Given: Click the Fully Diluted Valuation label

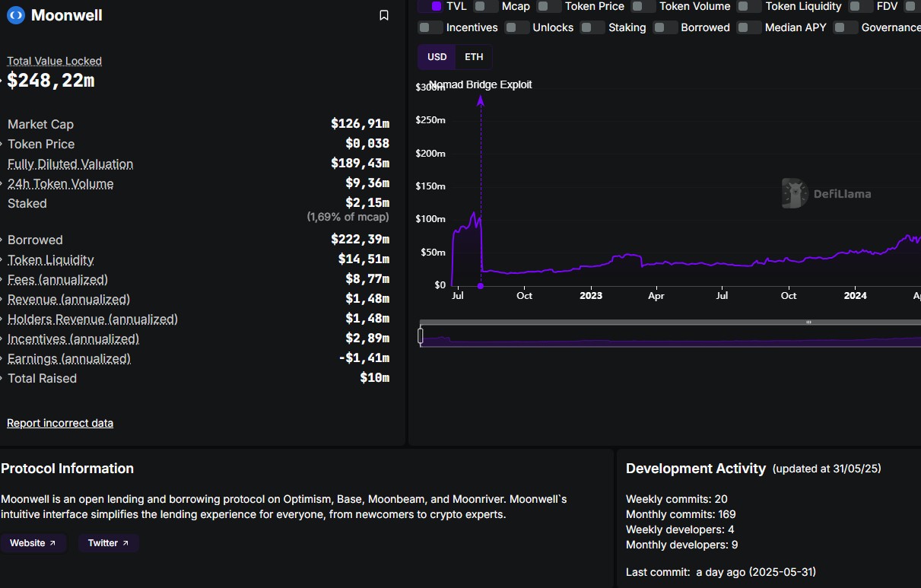Looking at the screenshot, I should point(70,164).
